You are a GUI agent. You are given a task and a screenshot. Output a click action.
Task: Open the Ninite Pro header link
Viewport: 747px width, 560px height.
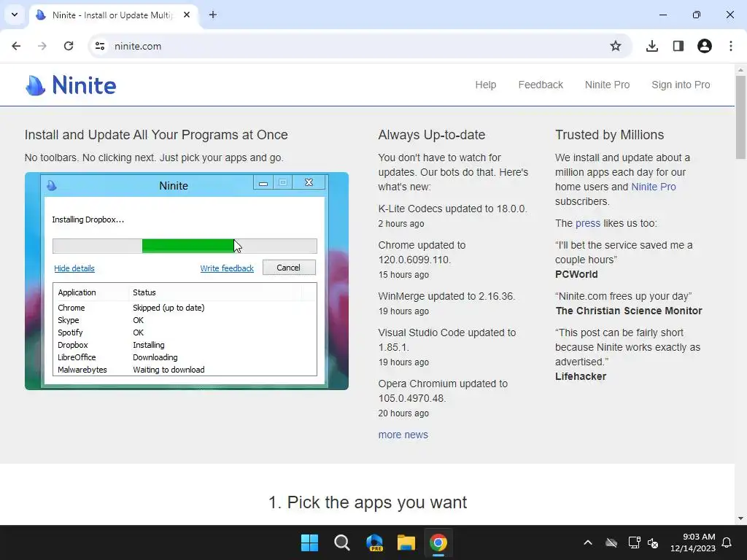[607, 85]
